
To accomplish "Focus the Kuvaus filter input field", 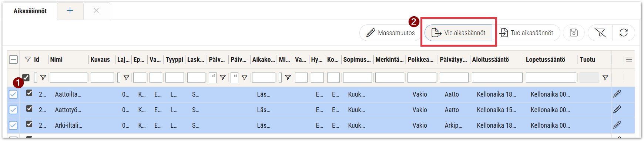I will pyautogui.click(x=102, y=77).
